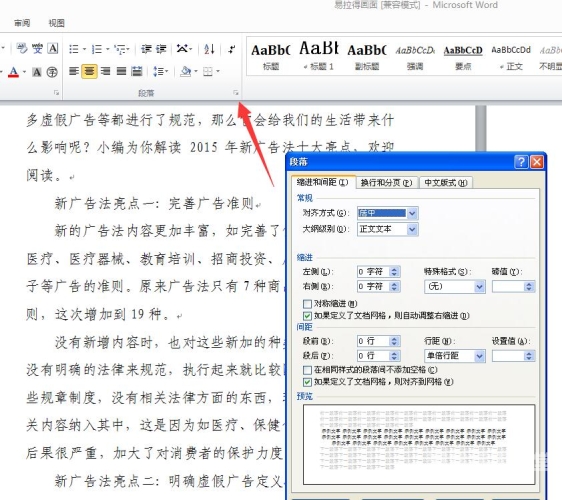Adjust 右侧 right indent spinner
This screenshot has width=562, height=500.
point(394,287)
